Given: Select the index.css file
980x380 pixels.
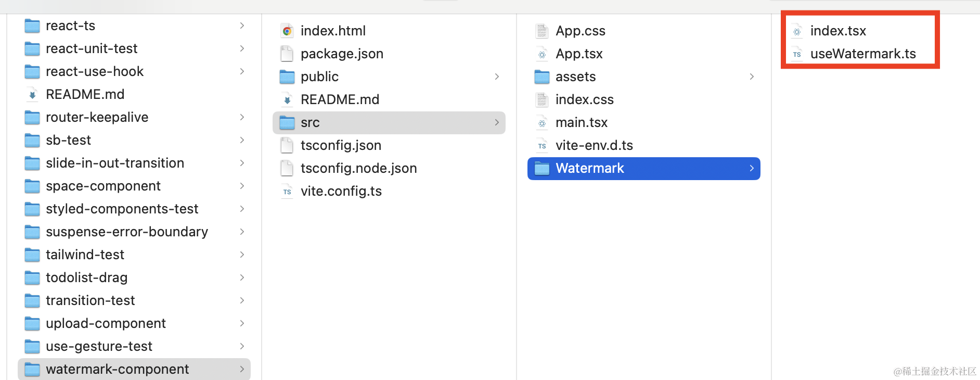Looking at the screenshot, I should point(644,100).
